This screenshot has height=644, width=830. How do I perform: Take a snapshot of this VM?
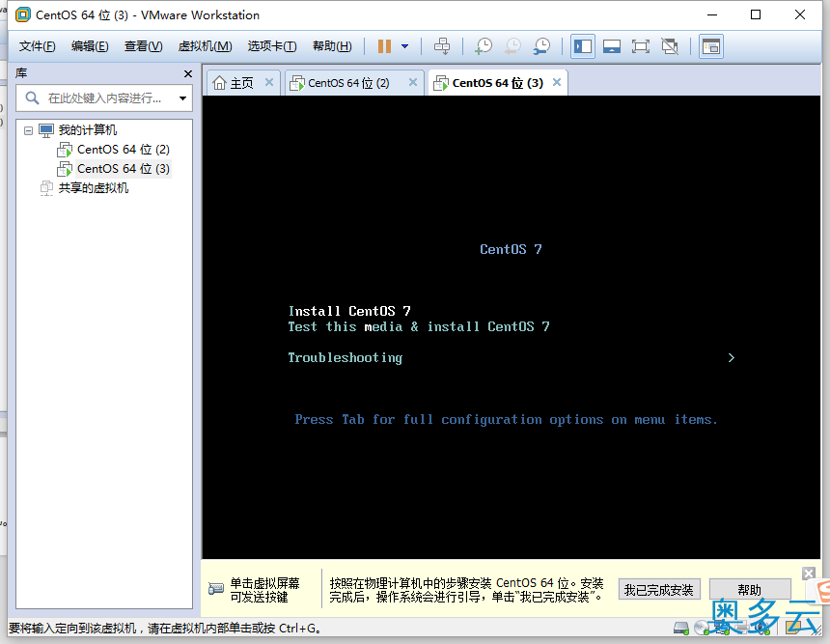coord(484,46)
